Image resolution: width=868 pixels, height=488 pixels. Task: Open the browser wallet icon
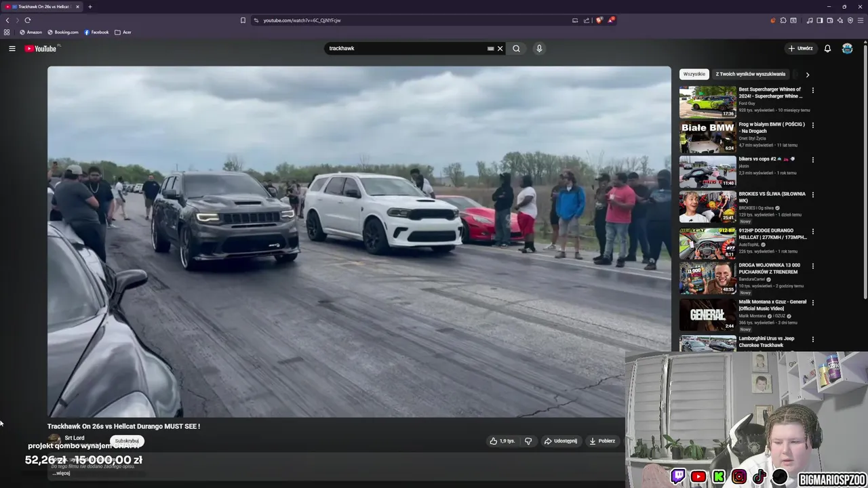[x=830, y=20]
